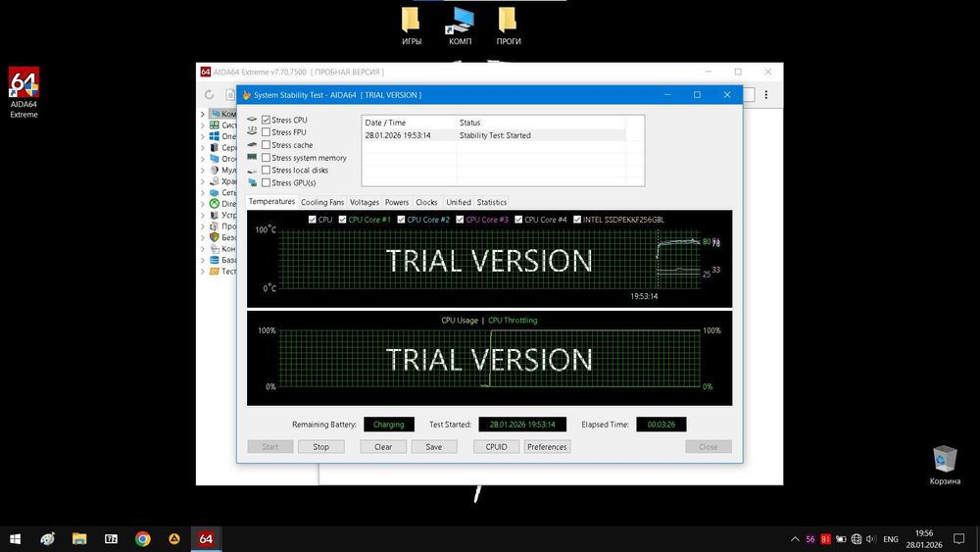This screenshot has width=980, height=552.
Task: Uncheck CPU Core #1 graph checkbox
Action: point(342,220)
